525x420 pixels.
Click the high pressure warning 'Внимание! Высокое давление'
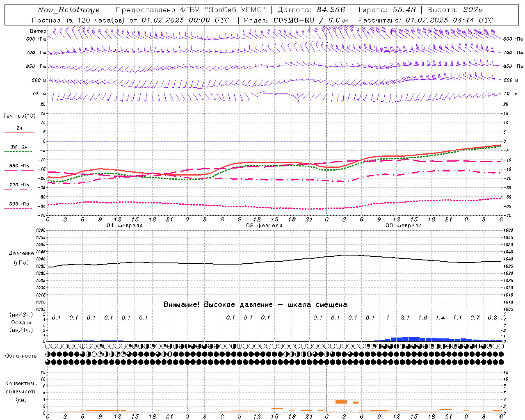coord(218,305)
